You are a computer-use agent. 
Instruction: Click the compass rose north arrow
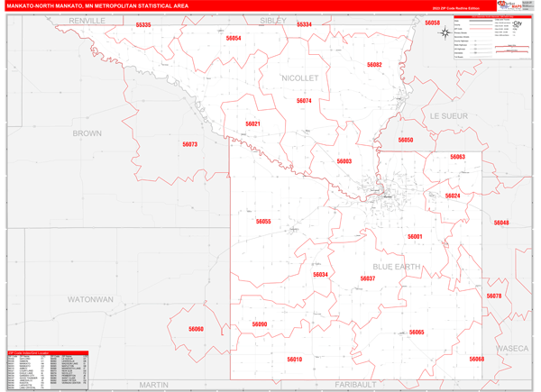point(445,33)
